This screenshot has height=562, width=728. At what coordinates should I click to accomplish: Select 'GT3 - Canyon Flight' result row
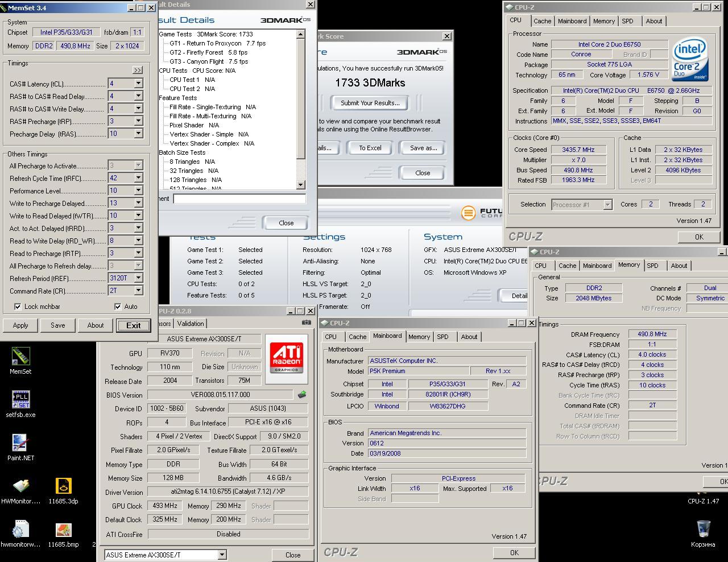pyautogui.click(x=209, y=61)
